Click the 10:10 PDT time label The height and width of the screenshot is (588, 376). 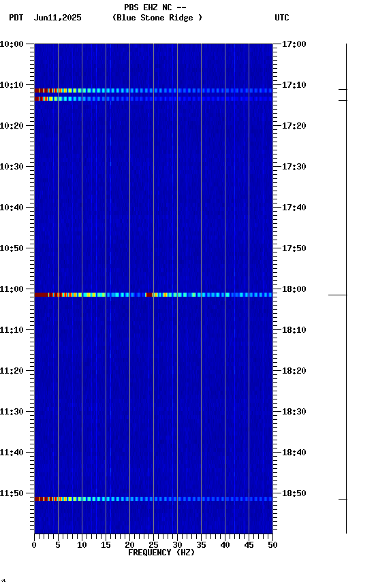pyautogui.click(x=12, y=85)
